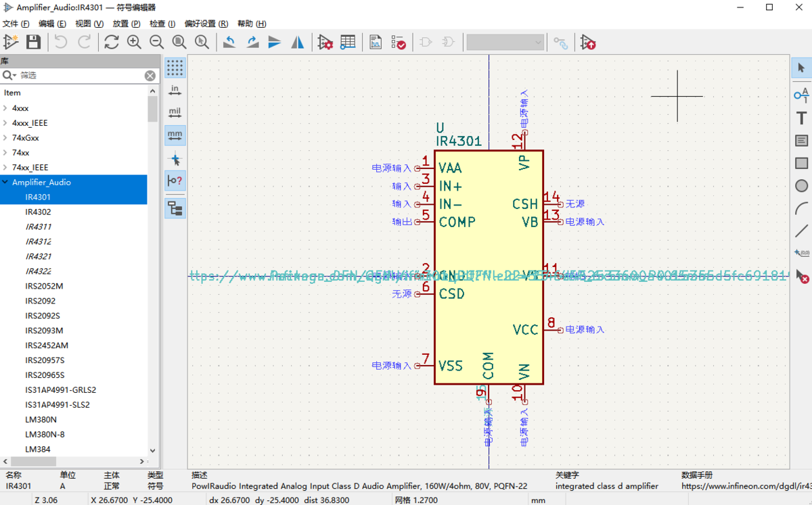Image resolution: width=812 pixels, height=505 pixels.
Task: Expand the 4xxx library
Action: [x=6, y=107]
